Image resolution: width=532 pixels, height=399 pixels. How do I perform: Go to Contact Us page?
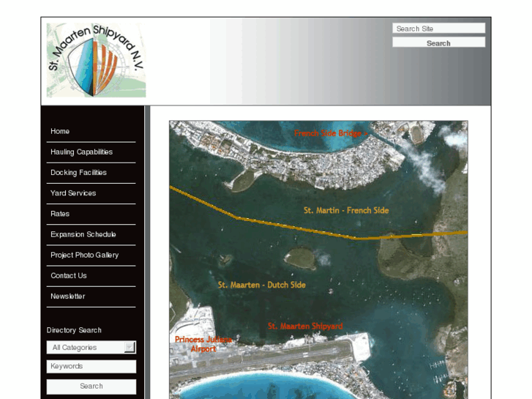(x=69, y=276)
